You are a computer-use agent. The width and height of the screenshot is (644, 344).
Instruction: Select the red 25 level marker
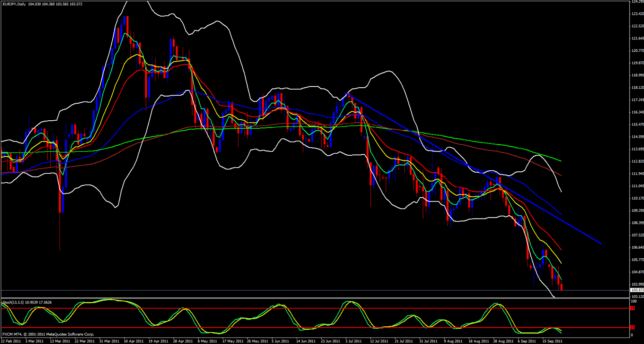pos(632,328)
